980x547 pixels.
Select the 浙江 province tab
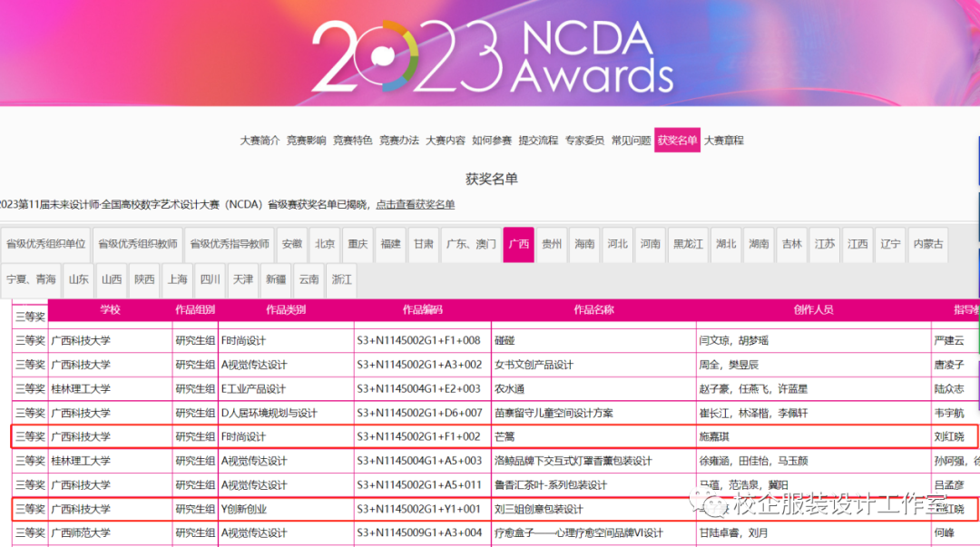[x=341, y=279]
